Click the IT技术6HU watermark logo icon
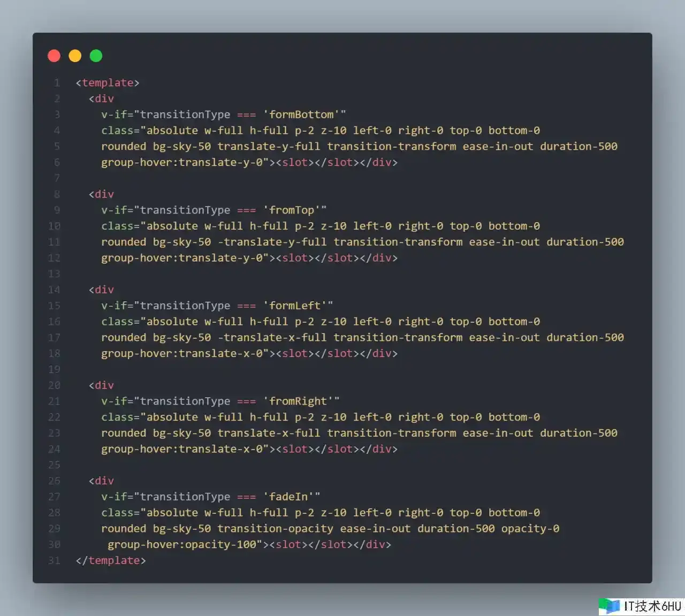The width and height of the screenshot is (685, 616). [x=609, y=606]
